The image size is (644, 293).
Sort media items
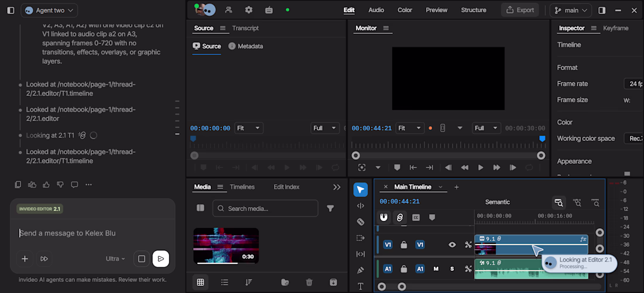(x=248, y=282)
